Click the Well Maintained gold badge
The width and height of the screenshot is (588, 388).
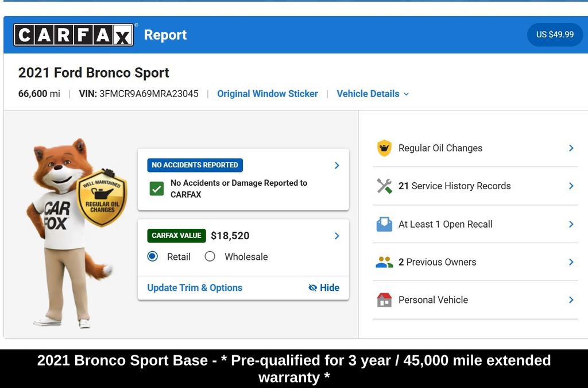102,198
